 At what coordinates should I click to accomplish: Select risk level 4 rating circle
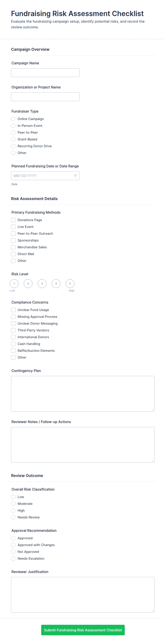pos(56,283)
